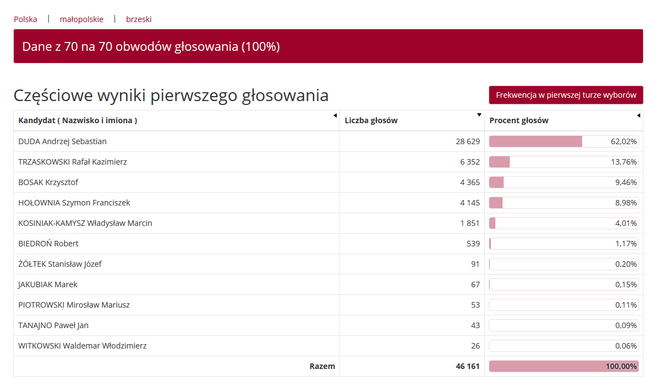
Task: Click the Procent głosów column header
Action: tap(519, 120)
